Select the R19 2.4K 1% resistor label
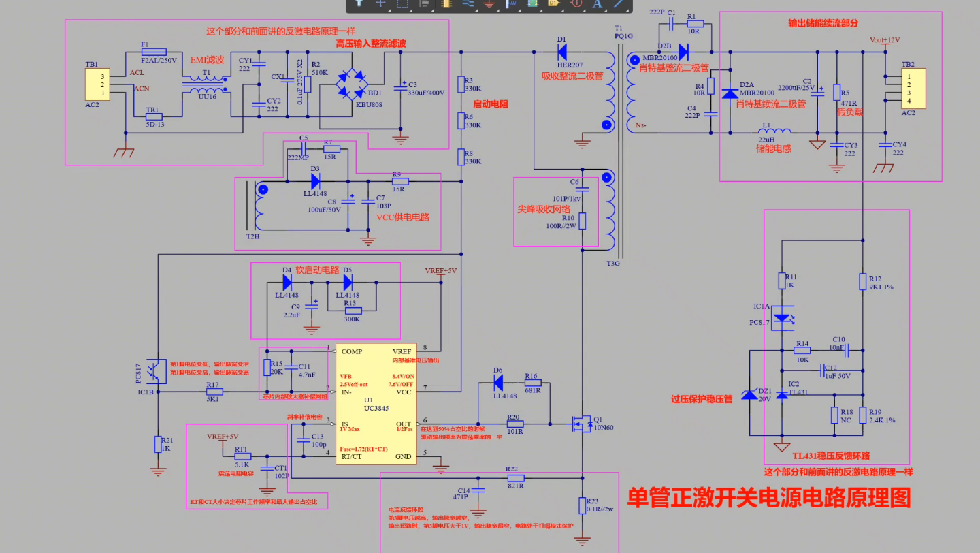Viewport: 980px width, 553px height. [883, 415]
